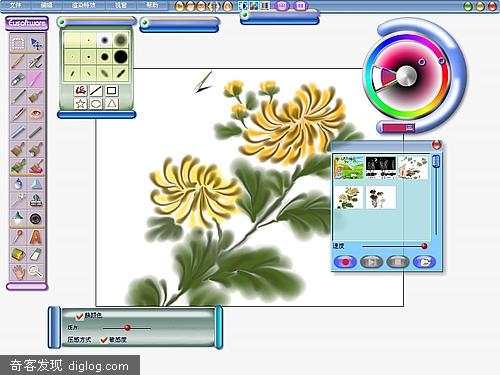Click the play button in playback panel
Image resolution: width=500 pixels, height=375 pixels.
[x=371, y=262]
